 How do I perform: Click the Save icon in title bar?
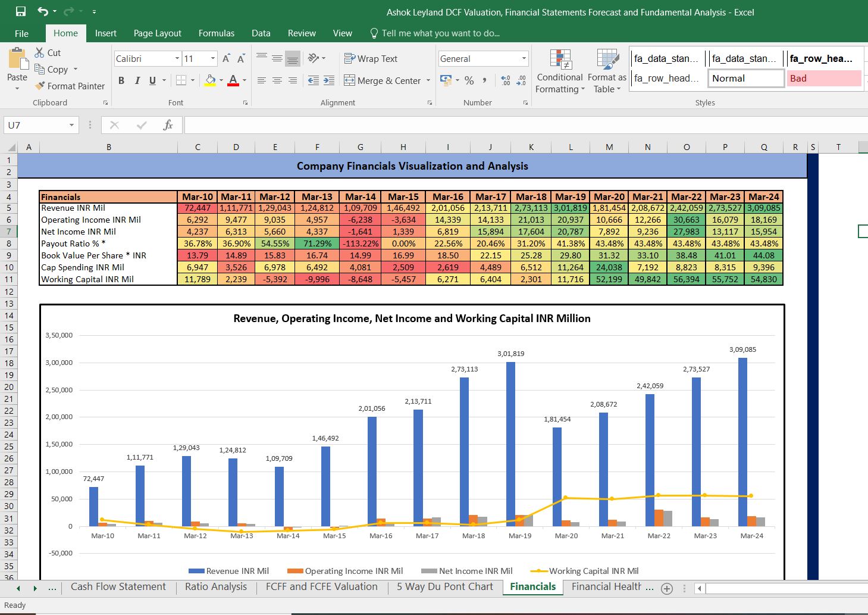point(21,11)
